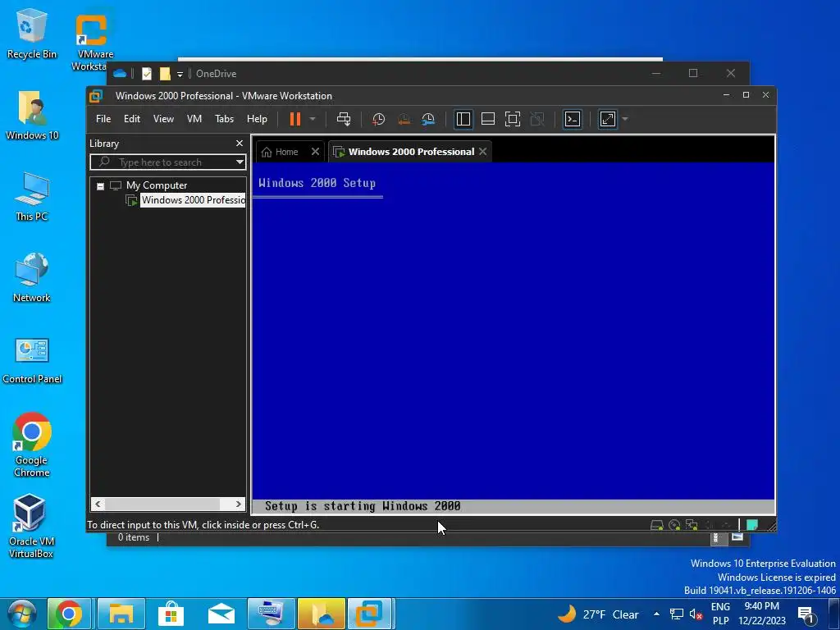This screenshot has height=630, width=840.
Task: Switch to large icons view in OneDrive window
Action: (737, 536)
